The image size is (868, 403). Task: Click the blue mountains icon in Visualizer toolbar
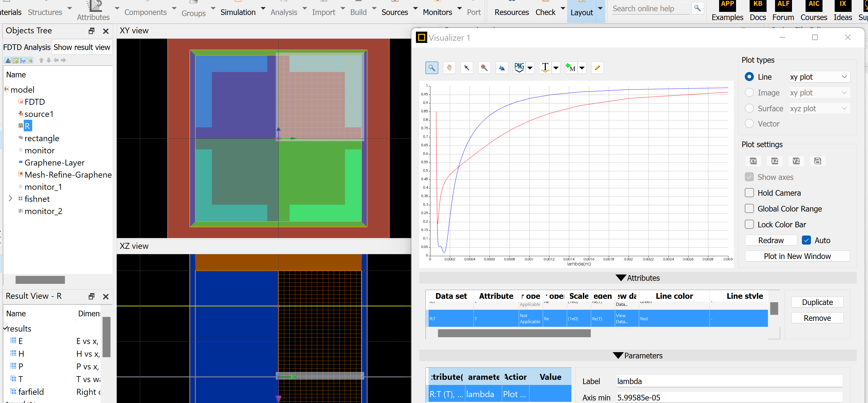point(502,68)
